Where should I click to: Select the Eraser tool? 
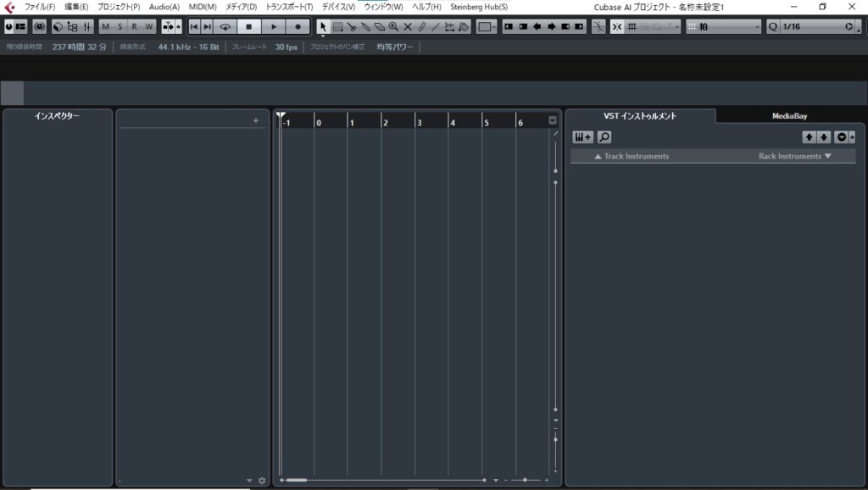pos(380,26)
